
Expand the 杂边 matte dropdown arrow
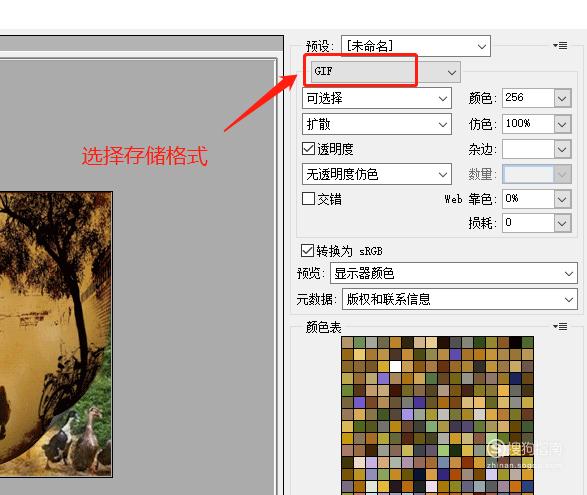(562, 149)
